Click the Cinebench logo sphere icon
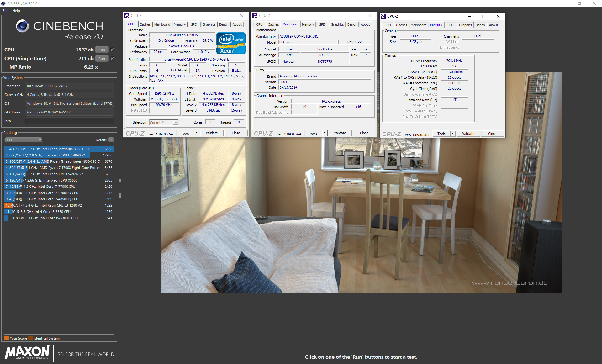 pyautogui.click(x=22, y=26)
